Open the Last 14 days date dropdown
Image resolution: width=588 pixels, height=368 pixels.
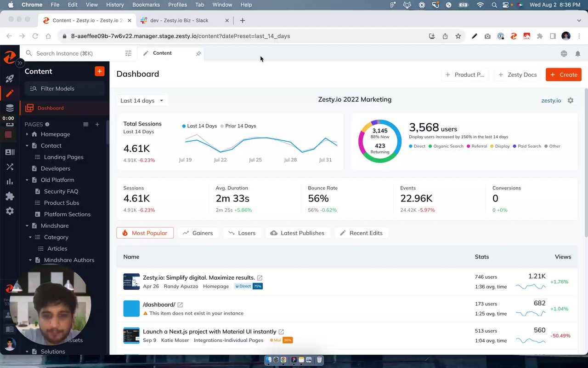[x=142, y=101]
